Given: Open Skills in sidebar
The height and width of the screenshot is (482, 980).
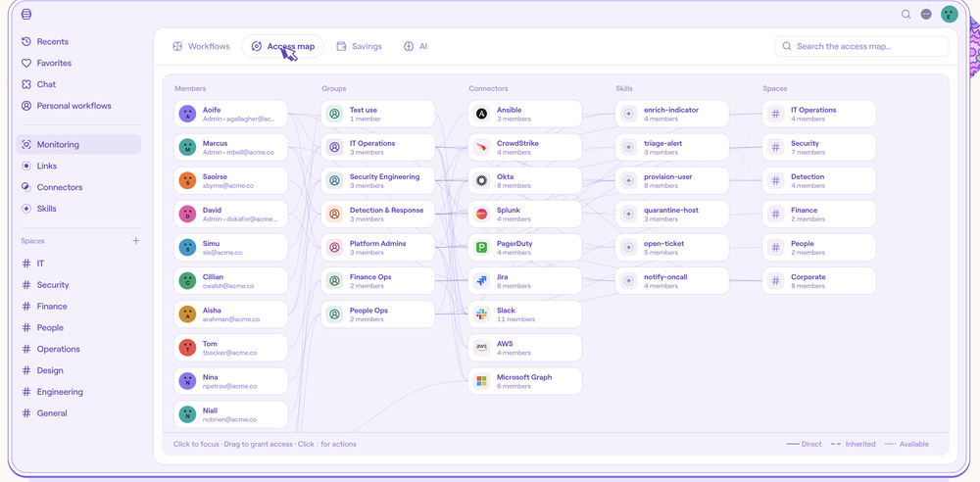Looking at the screenshot, I should [x=78, y=208].
